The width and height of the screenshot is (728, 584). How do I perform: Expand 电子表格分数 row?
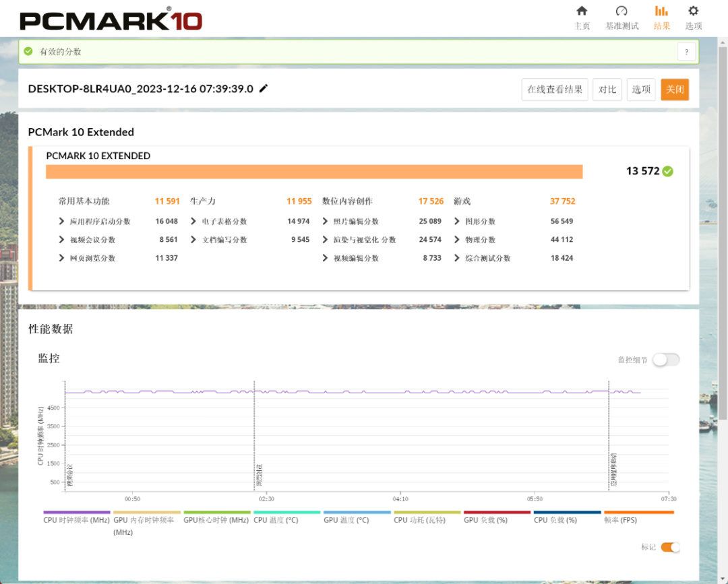(x=193, y=221)
